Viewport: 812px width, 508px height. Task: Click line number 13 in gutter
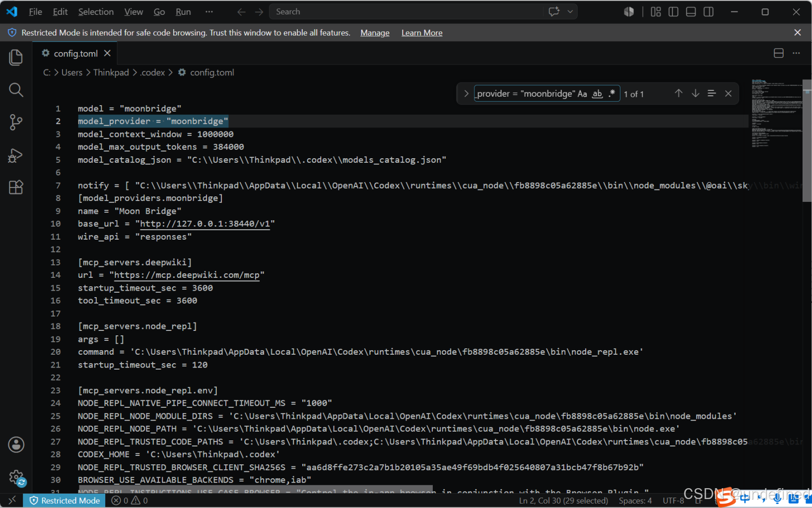pyautogui.click(x=56, y=262)
